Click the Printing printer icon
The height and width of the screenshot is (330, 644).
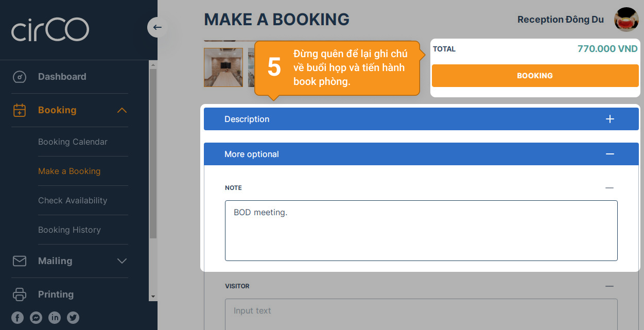pyautogui.click(x=20, y=294)
